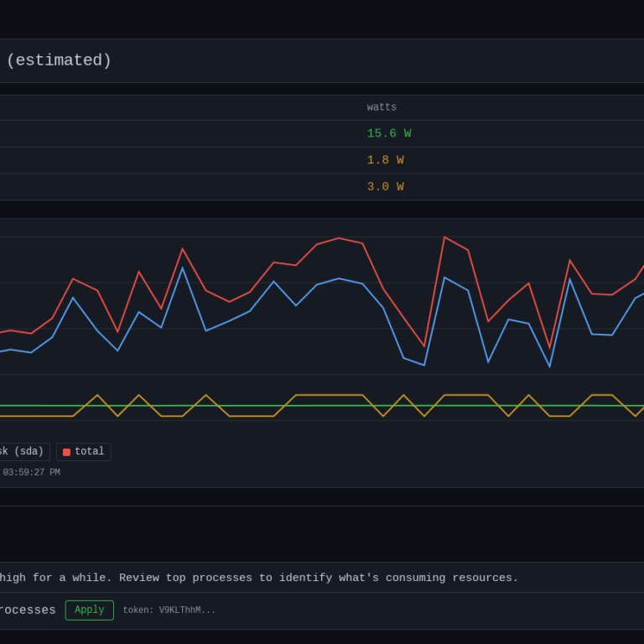Click the green Apply button
644x644 pixels.
[x=90, y=610]
